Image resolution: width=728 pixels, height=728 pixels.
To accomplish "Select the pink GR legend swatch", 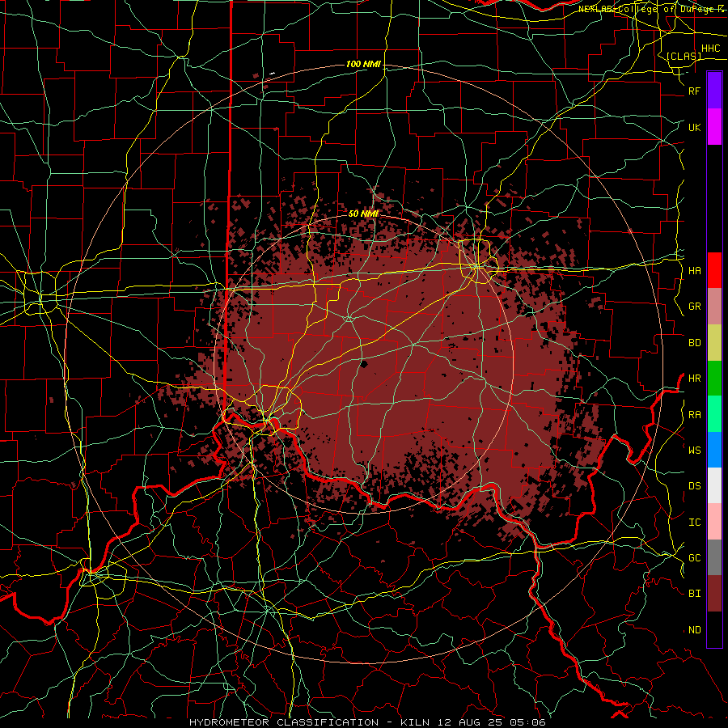I will tap(714, 307).
